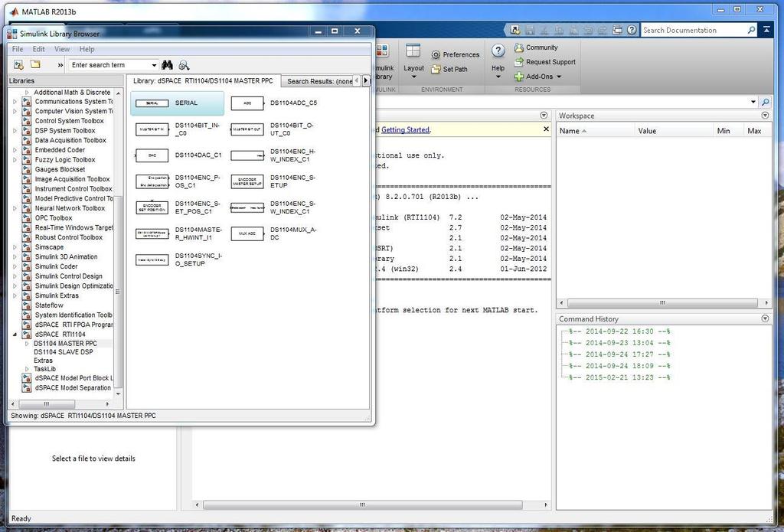Click the Preferences gear icon in MATLAB
Screen dimensions: 784x532
click(436, 54)
